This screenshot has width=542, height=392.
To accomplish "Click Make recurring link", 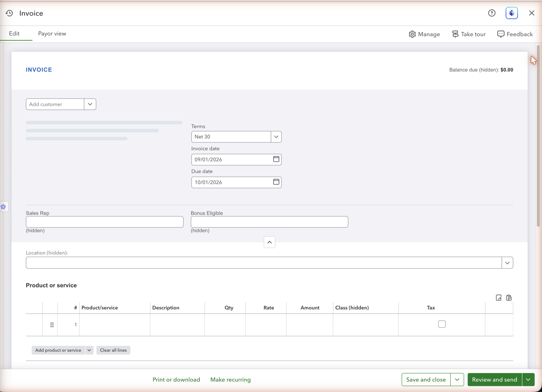I will 231,380.
